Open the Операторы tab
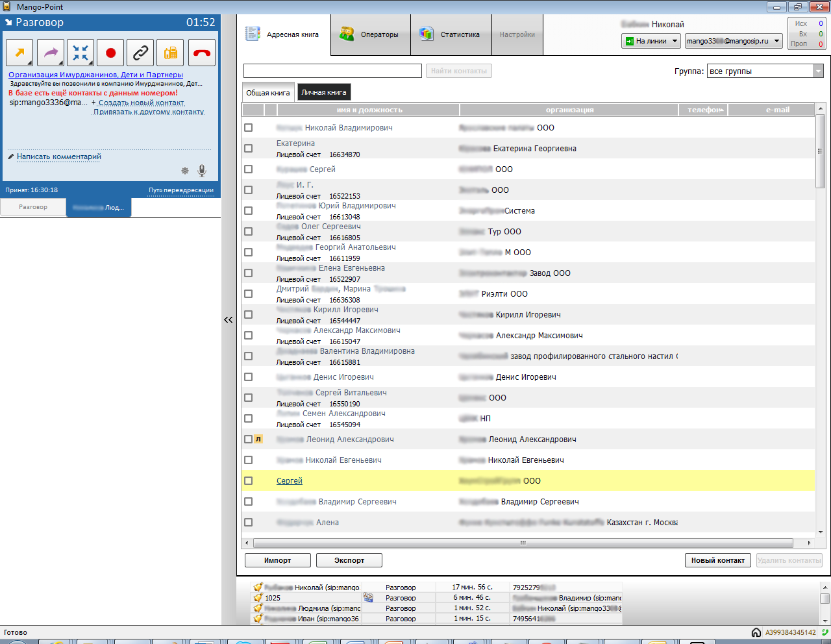 371,35
